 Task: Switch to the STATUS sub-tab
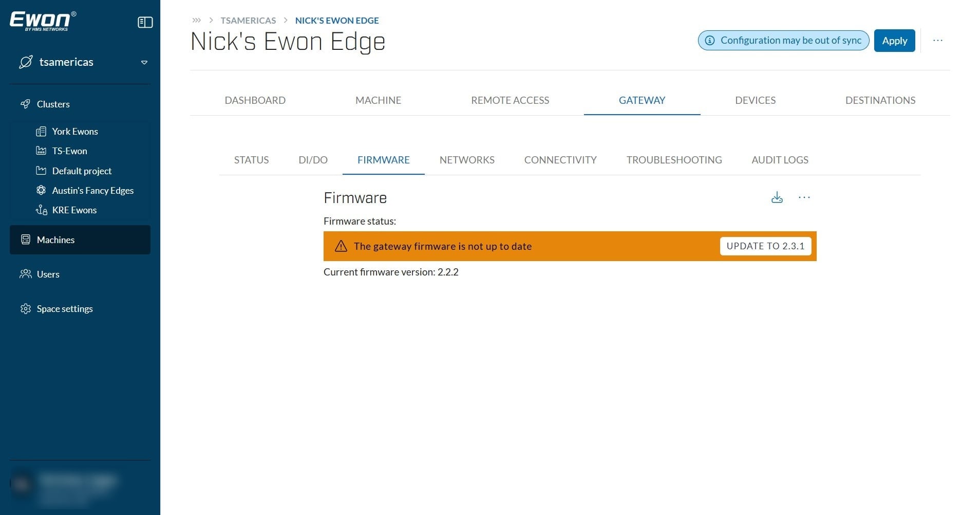(x=251, y=160)
